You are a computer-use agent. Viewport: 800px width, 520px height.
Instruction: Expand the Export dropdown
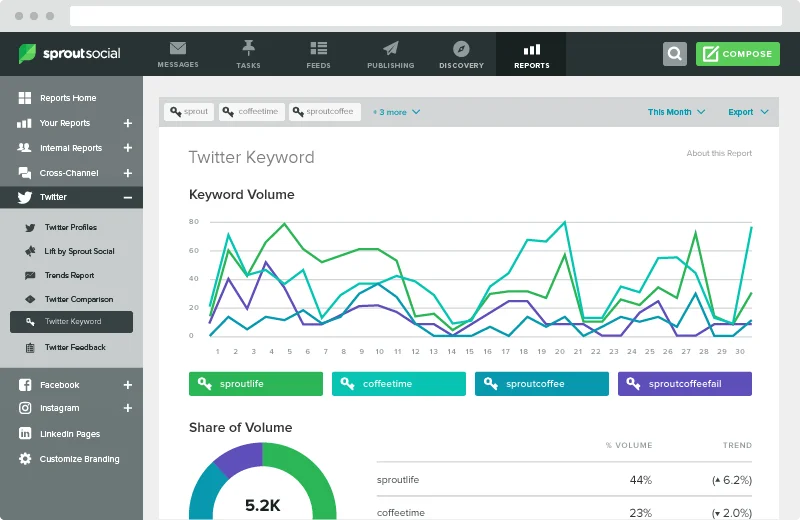(747, 112)
